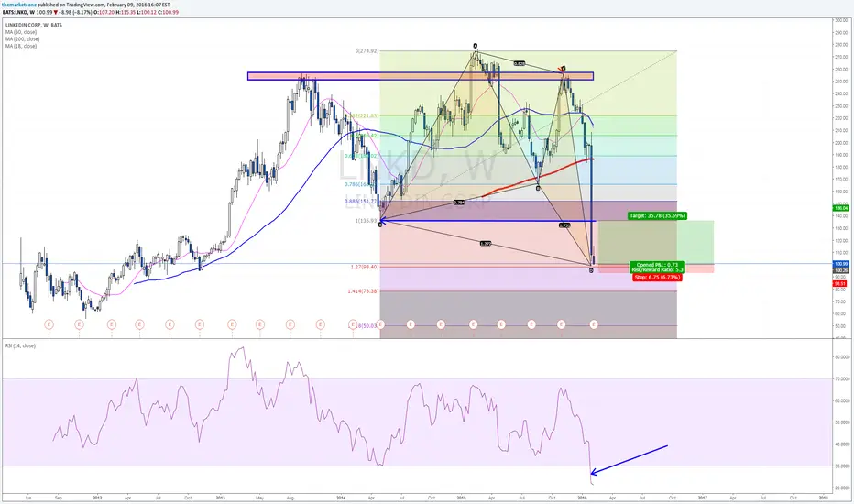Click the earnings E marker under the last candle
Screen dimensions: 854x504
click(594, 324)
